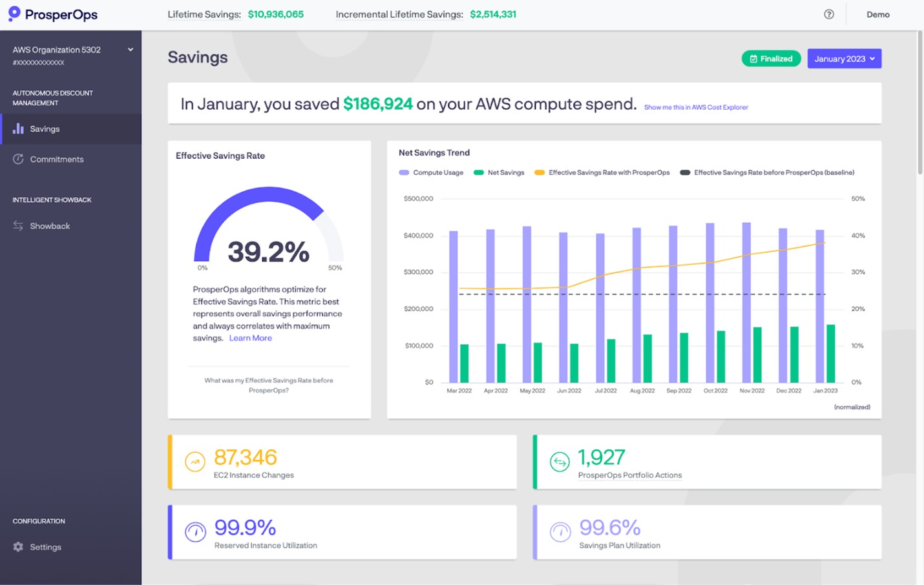Screen dimensions: 924x585
Task: Open the help question mark icon
Action: click(829, 14)
